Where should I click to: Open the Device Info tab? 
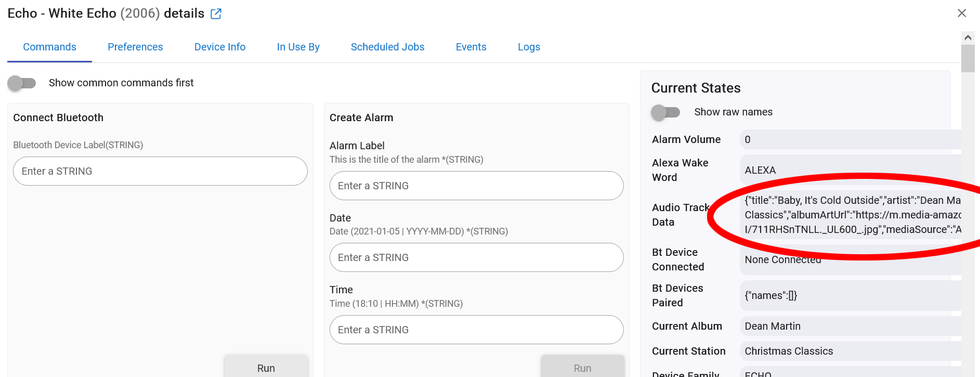point(219,47)
